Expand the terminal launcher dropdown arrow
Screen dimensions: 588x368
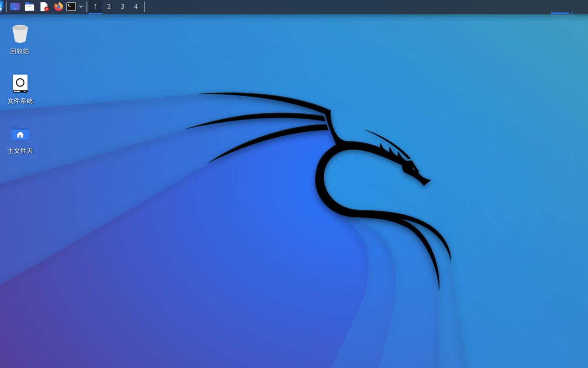81,6
